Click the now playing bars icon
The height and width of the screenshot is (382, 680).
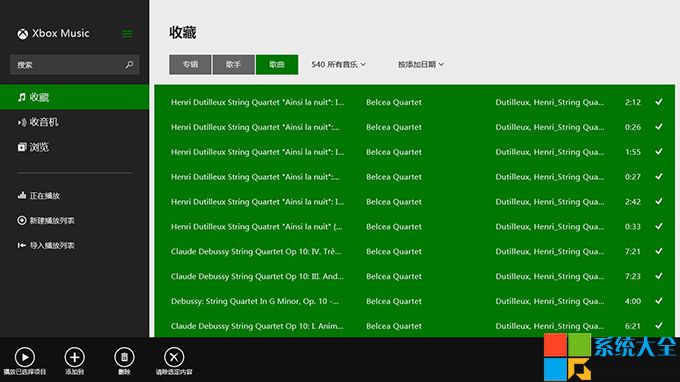pyautogui.click(x=22, y=196)
